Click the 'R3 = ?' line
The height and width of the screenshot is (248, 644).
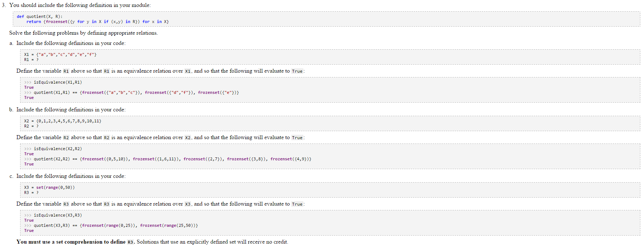tap(31, 192)
